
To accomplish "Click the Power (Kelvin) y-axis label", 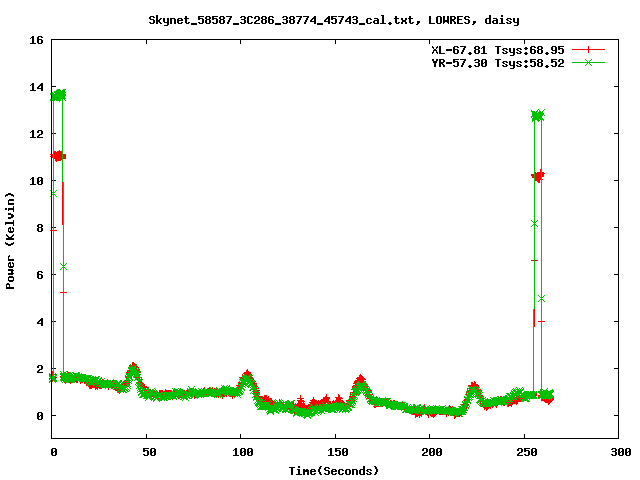I will coord(10,240).
